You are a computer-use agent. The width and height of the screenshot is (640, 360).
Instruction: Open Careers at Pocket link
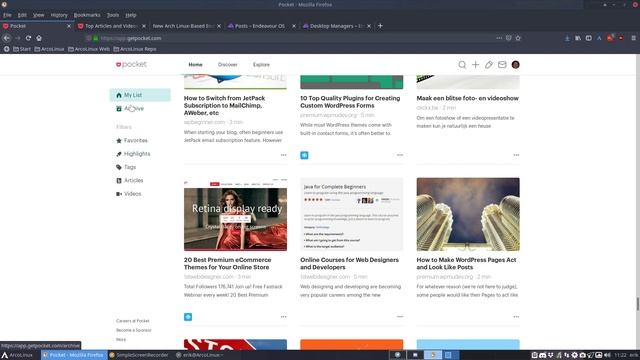[132, 321]
